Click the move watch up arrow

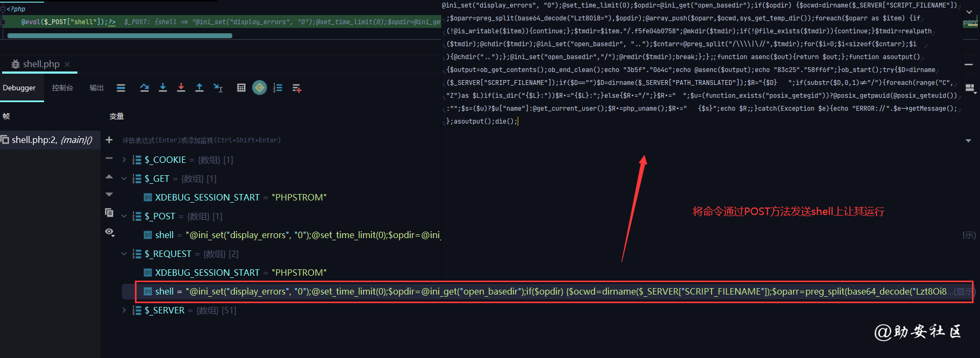point(109,176)
